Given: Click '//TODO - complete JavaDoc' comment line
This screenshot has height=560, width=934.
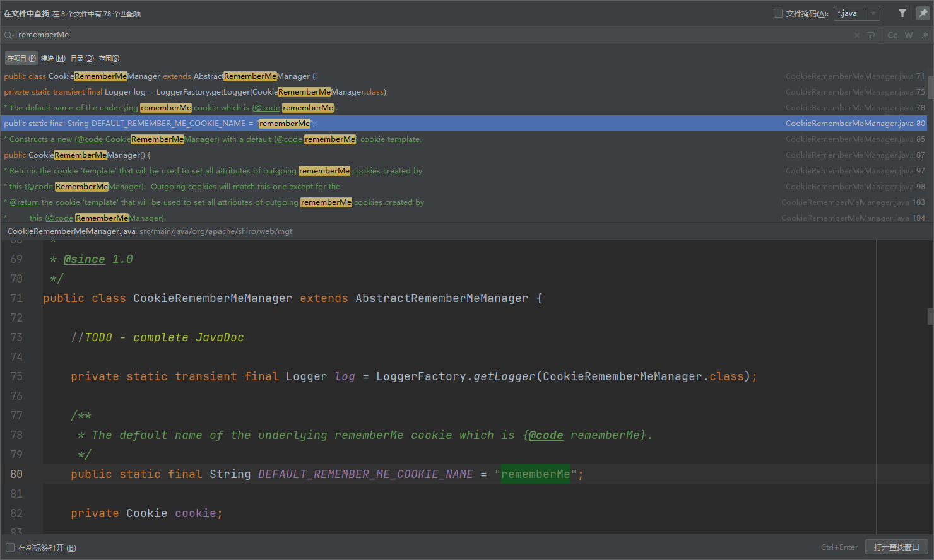Looking at the screenshot, I should 157,337.
